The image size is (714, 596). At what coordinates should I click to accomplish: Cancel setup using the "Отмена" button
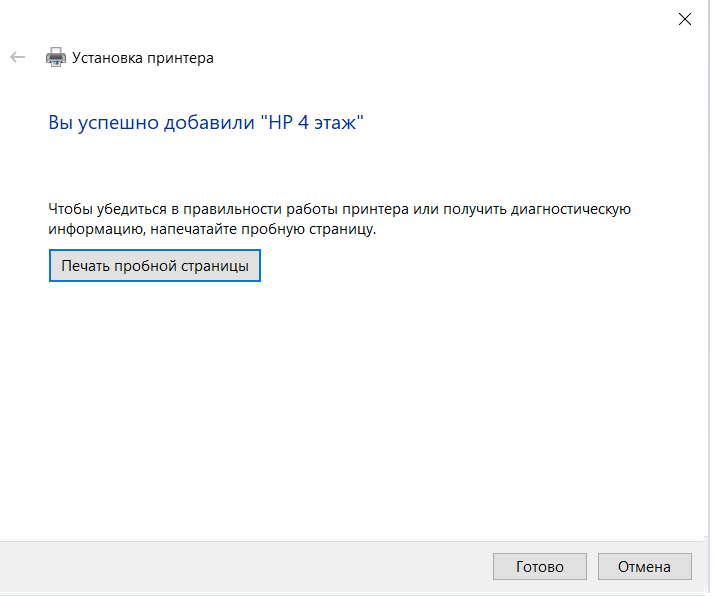(x=644, y=566)
